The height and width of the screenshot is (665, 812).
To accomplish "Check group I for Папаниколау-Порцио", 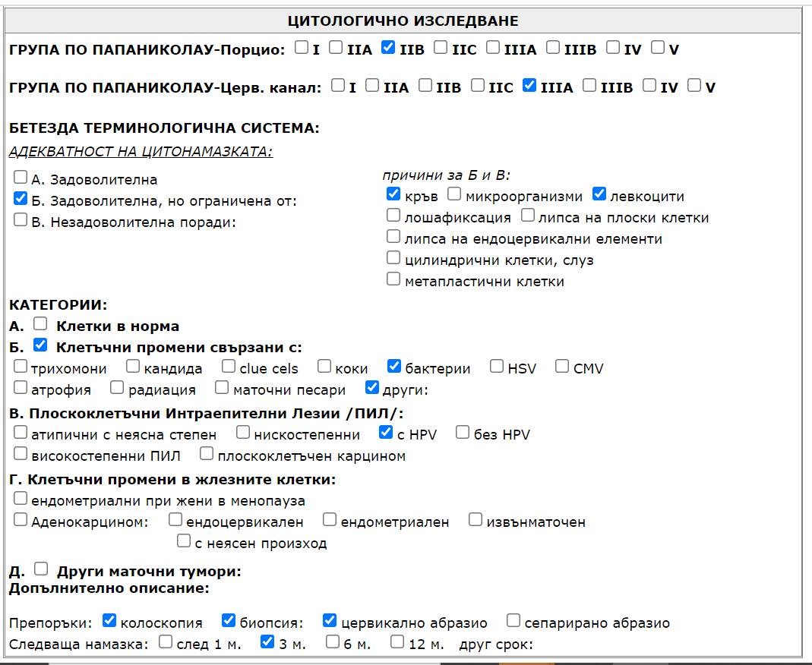I will (x=302, y=48).
